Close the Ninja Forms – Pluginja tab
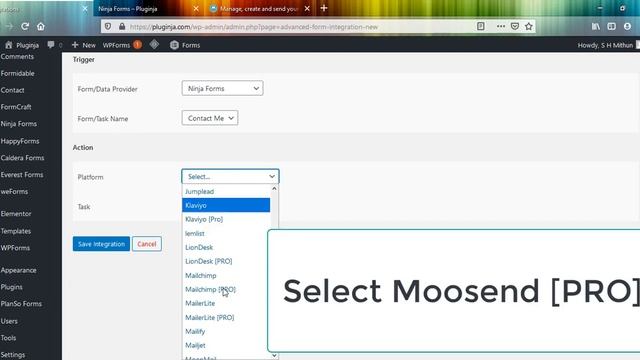Viewport: 640px width, 360px height. click(196, 9)
